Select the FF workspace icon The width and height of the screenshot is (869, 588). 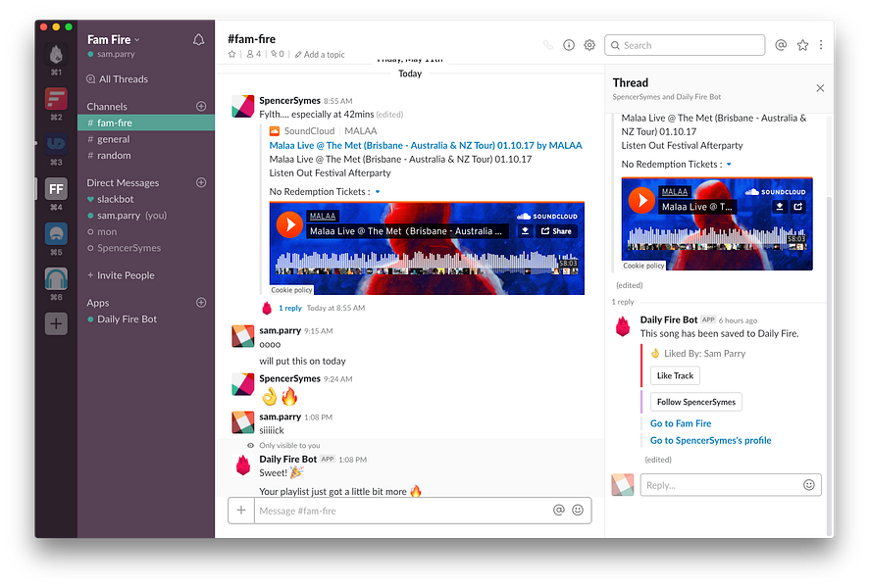tap(56, 189)
